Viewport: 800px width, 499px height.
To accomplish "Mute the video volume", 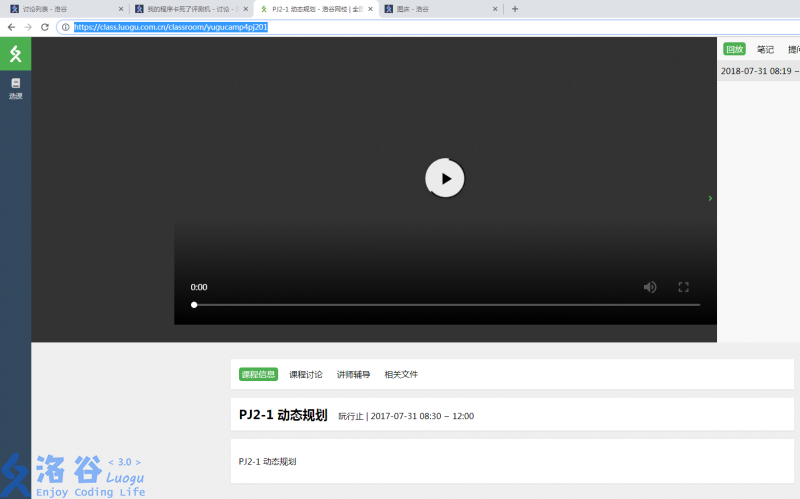I will [x=649, y=287].
